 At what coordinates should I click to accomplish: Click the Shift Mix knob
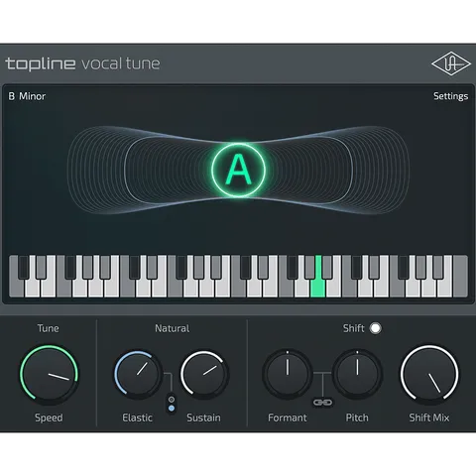(x=429, y=374)
